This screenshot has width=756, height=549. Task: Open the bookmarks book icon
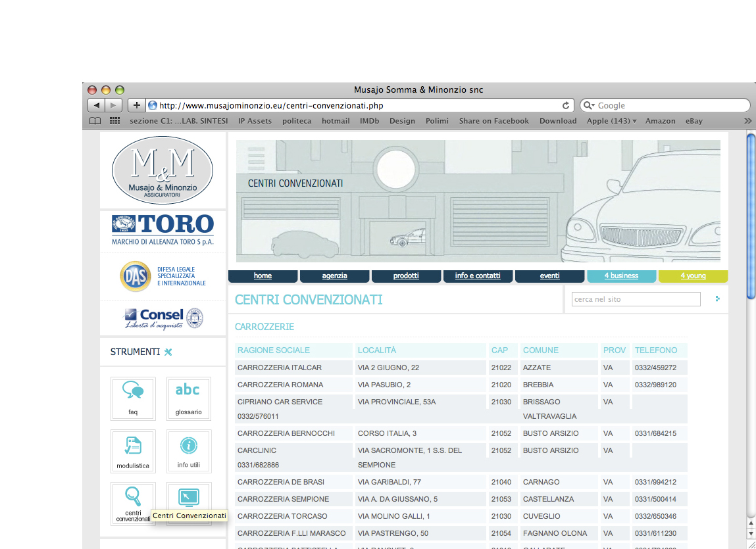coord(95,121)
